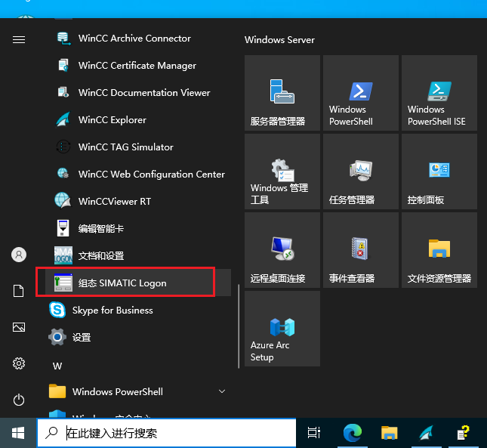
Task: Open WinCC Web Configuration Center
Action: tap(151, 175)
